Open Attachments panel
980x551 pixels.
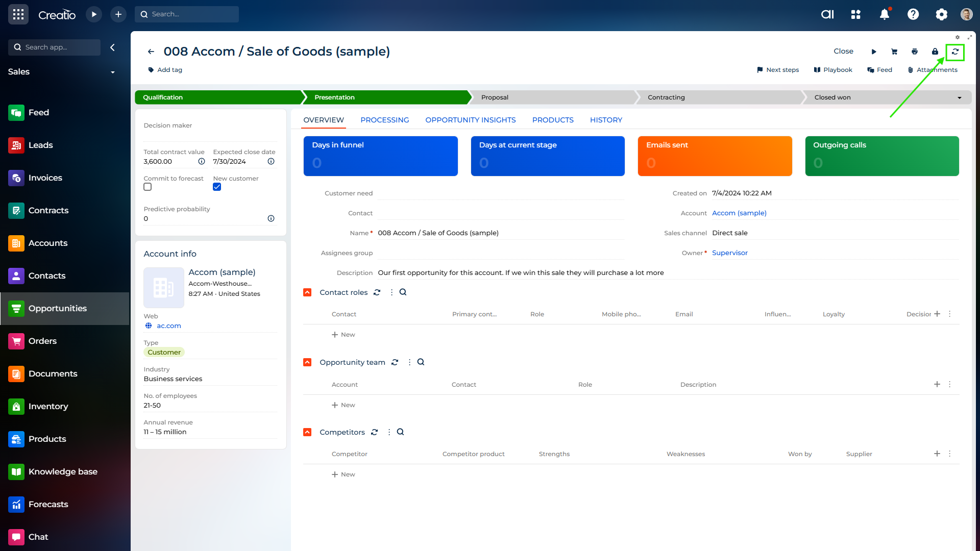click(x=933, y=70)
